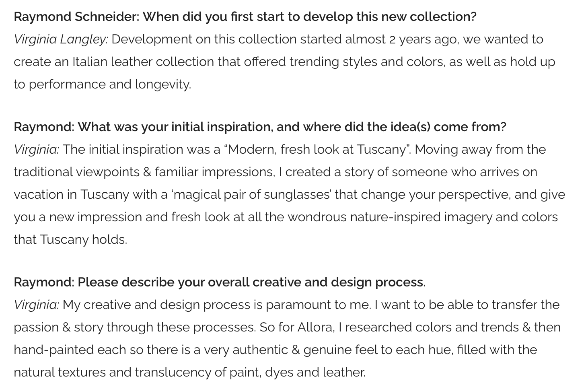Click the text "performance and longevity"
Viewport: 588px width, 387px height.
click(x=109, y=84)
